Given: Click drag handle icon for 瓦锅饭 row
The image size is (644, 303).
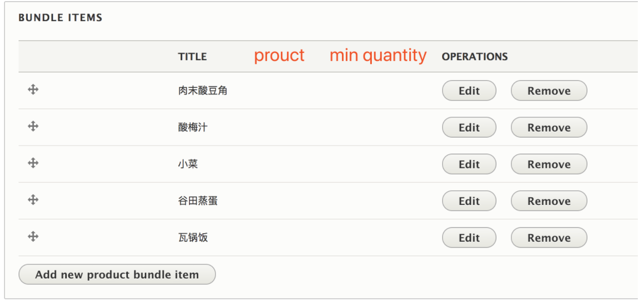Looking at the screenshot, I should tap(33, 237).
